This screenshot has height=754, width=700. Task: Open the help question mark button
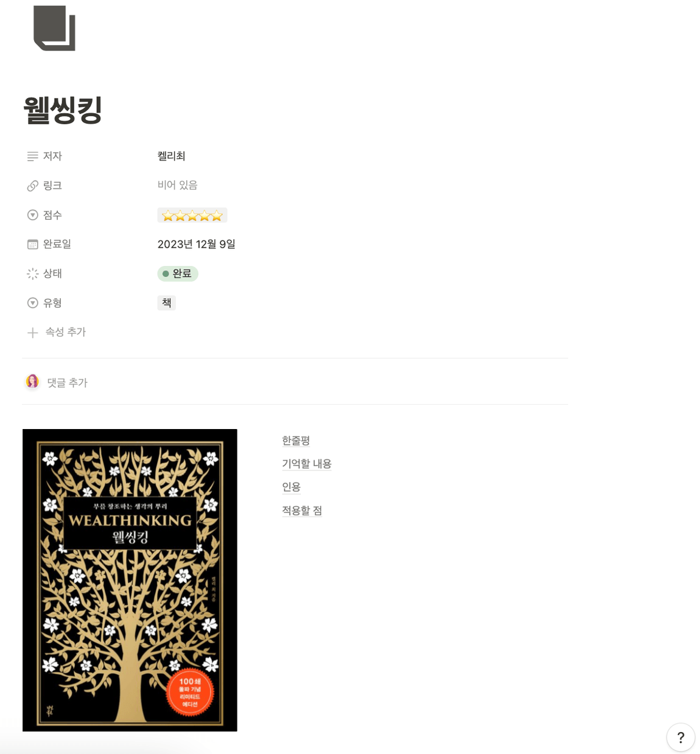[681, 738]
